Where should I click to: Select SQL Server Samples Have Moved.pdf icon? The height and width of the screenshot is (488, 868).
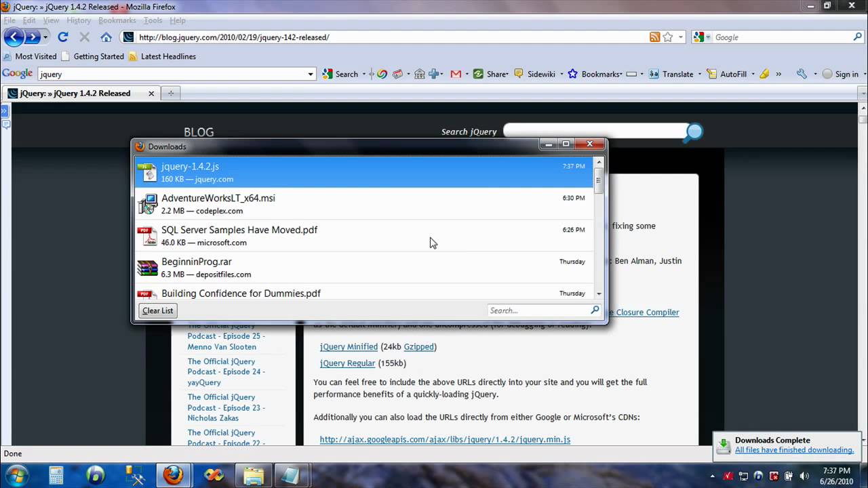click(147, 236)
